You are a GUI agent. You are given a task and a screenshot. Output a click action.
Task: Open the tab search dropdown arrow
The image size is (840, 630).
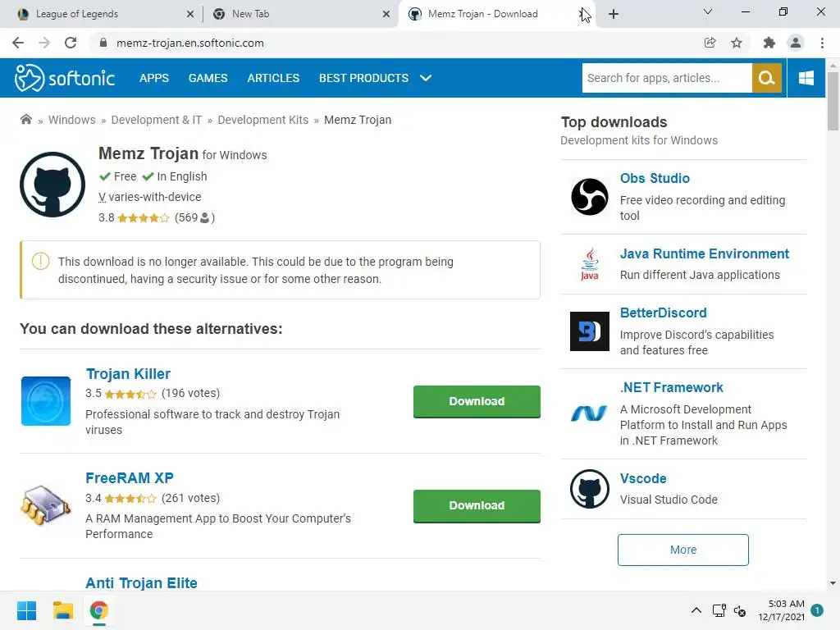[708, 11]
